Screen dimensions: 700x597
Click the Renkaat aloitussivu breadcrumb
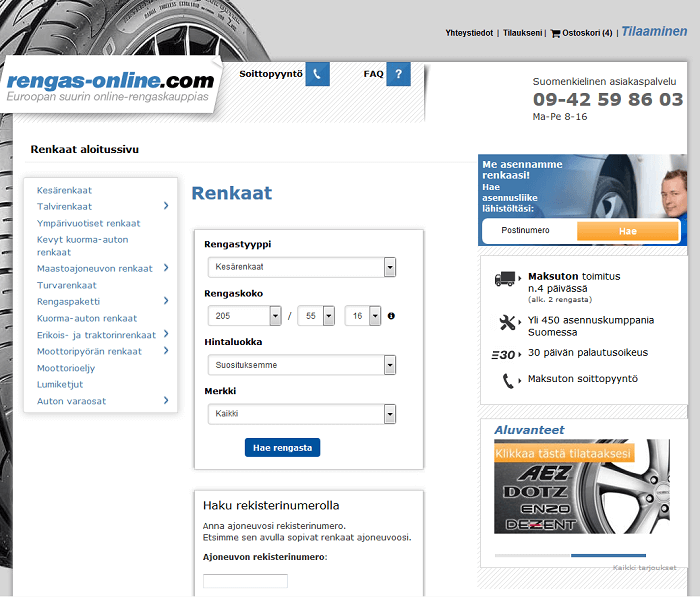coord(84,150)
